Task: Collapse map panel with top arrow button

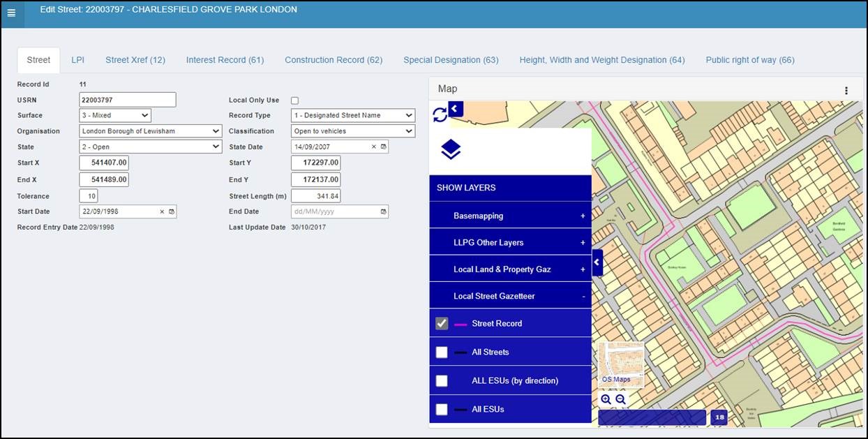Action: click(x=456, y=109)
